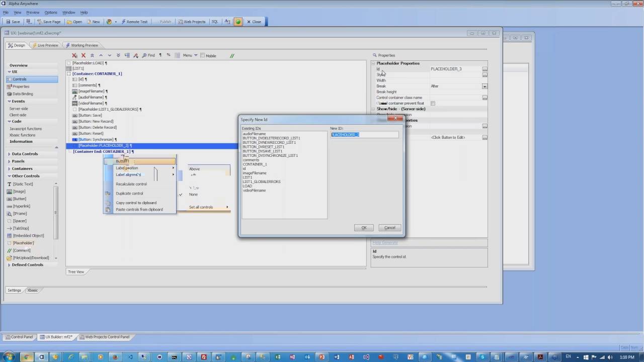Click the paragraph mark toolbar icon
The height and width of the screenshot is (362, 644).
click(160, 55)
